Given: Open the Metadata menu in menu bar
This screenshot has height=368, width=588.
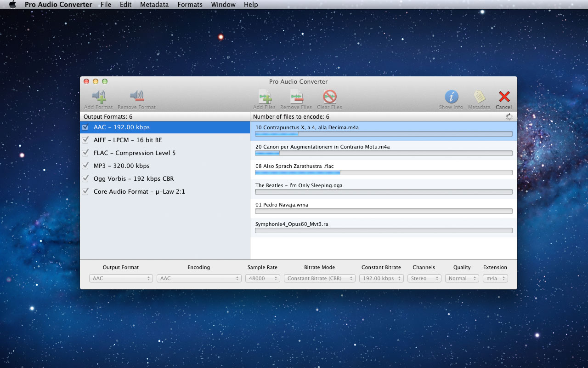Looking at the screenshot, I should pyautogui.click(x=154, y=5).
